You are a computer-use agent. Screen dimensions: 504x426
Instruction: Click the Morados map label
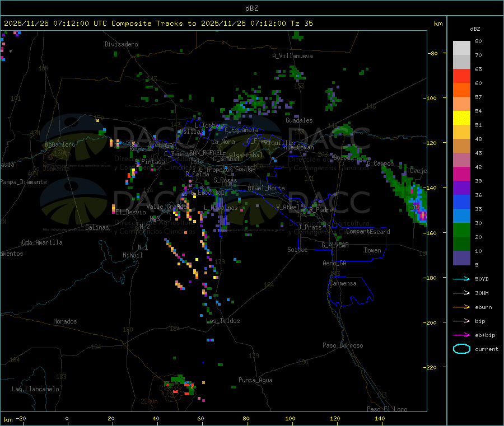click(x=66, y=321)
